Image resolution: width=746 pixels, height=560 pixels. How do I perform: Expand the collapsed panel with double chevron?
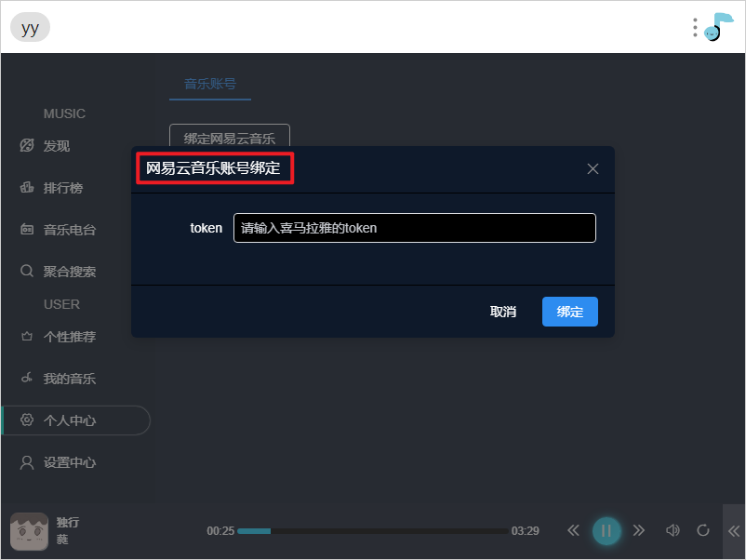tap(733, 531)
